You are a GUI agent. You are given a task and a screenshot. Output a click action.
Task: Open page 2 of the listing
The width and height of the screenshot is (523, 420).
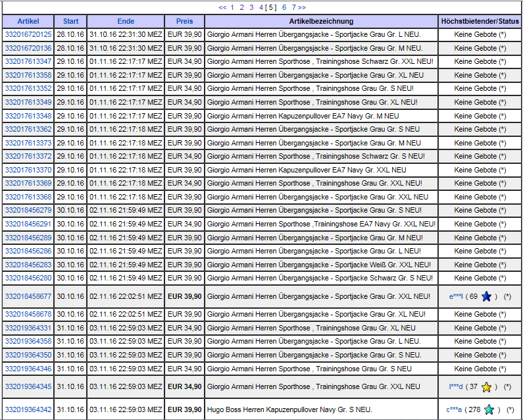pos(242,7)
